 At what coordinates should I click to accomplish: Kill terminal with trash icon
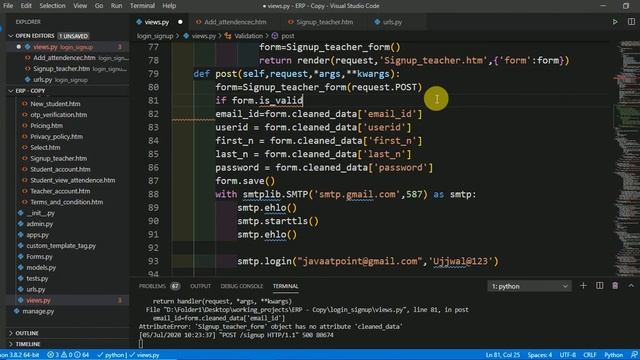pos(615,286)
